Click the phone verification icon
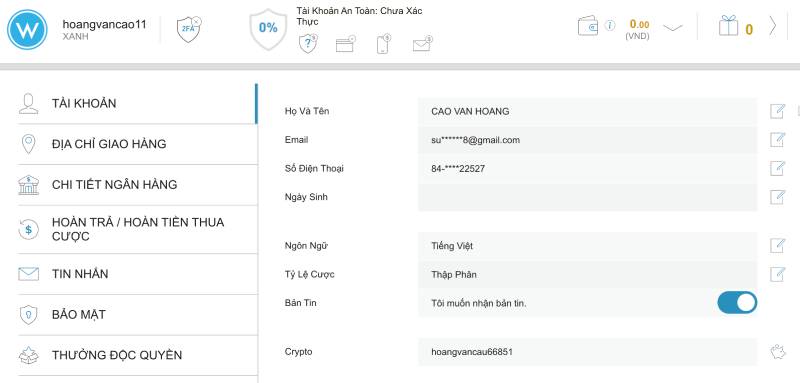Viewport: 800px width, 383px height. click(x=383, y=44)
